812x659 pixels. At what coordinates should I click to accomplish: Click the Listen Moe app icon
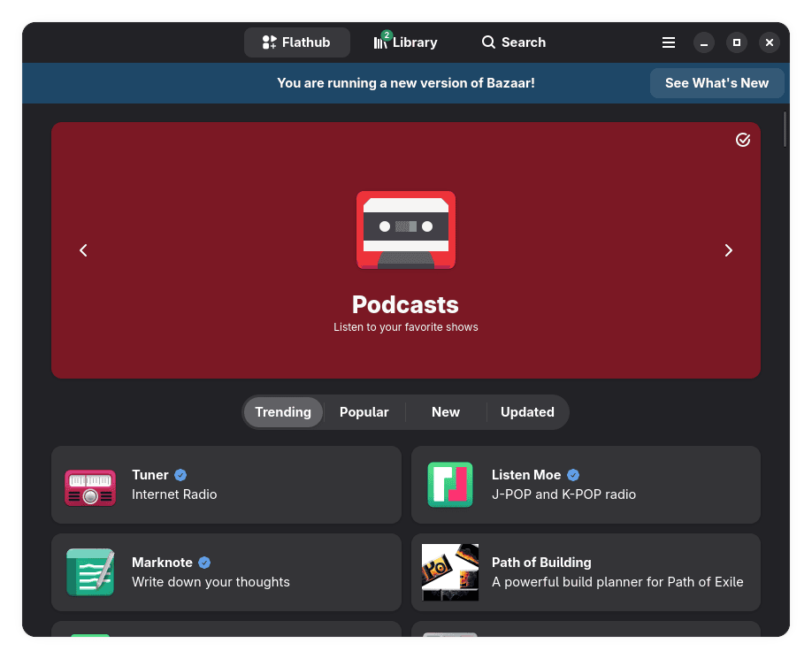(x=450, y=485)
